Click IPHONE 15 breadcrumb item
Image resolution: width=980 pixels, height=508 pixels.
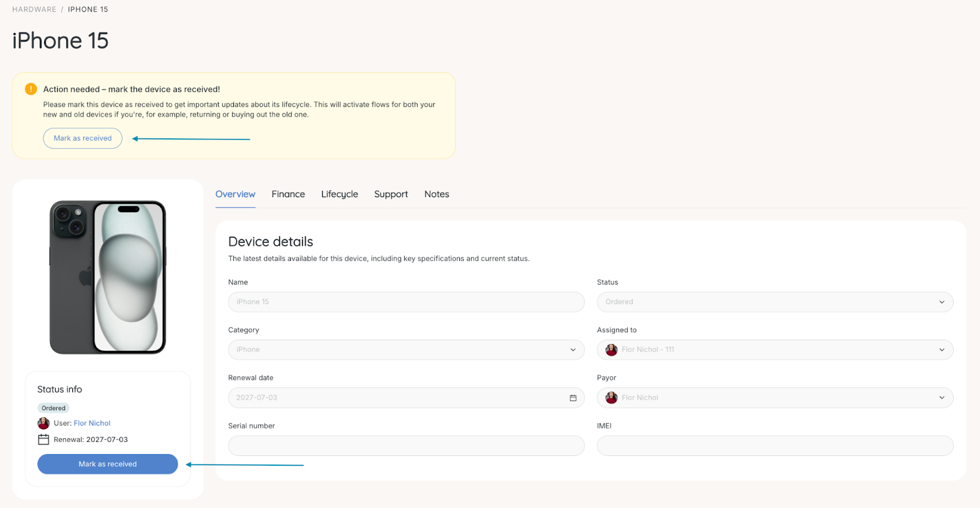88,9
